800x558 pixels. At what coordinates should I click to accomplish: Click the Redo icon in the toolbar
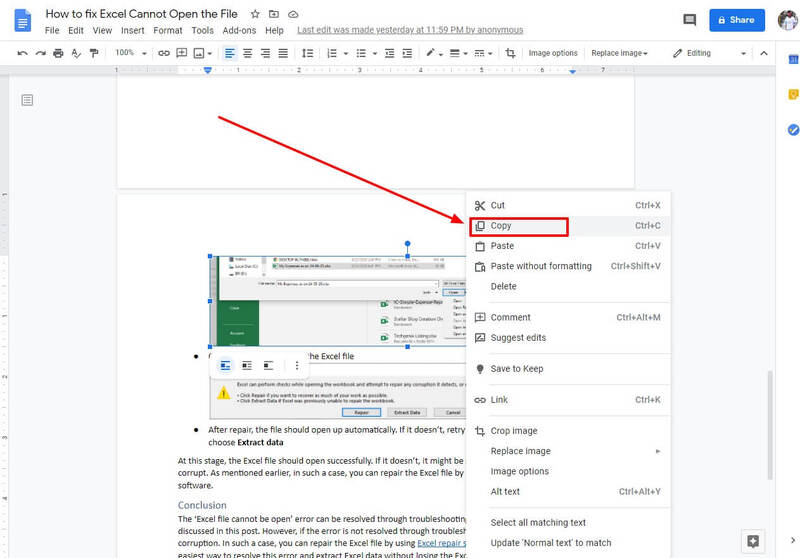tap(40, 53)
